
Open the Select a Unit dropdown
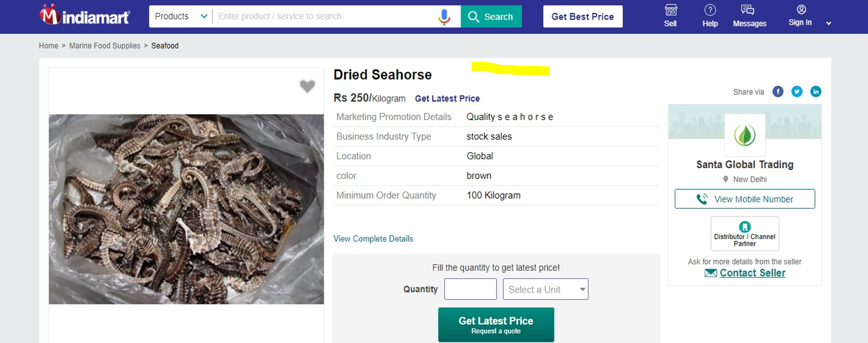pyautogui.click(x=546, y=289)
